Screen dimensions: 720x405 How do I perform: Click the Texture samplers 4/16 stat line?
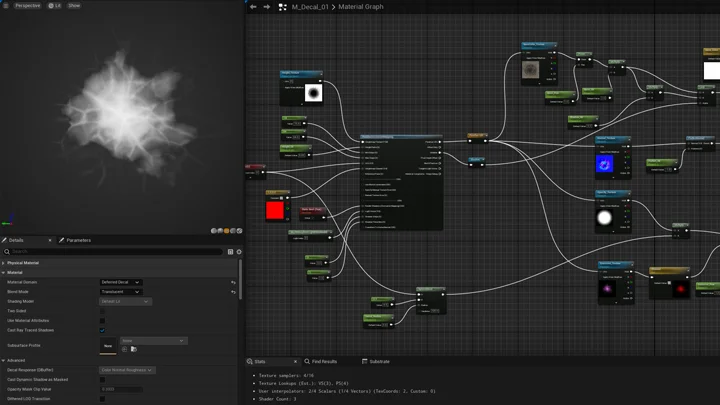287,376
